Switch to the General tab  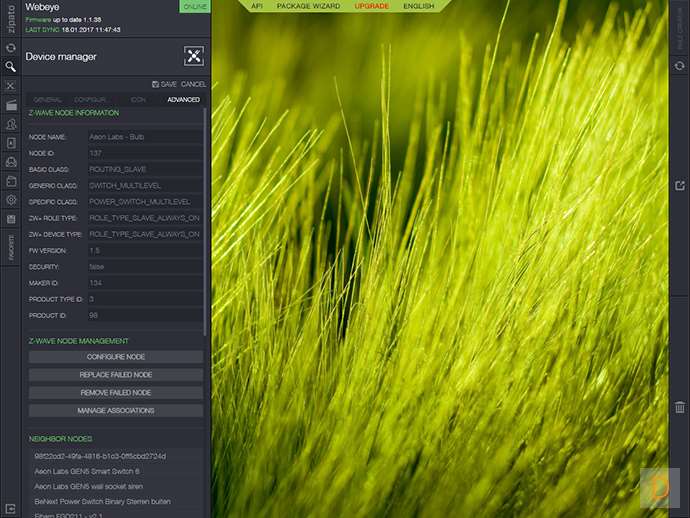pyautogui.click(x=48, y=100)
